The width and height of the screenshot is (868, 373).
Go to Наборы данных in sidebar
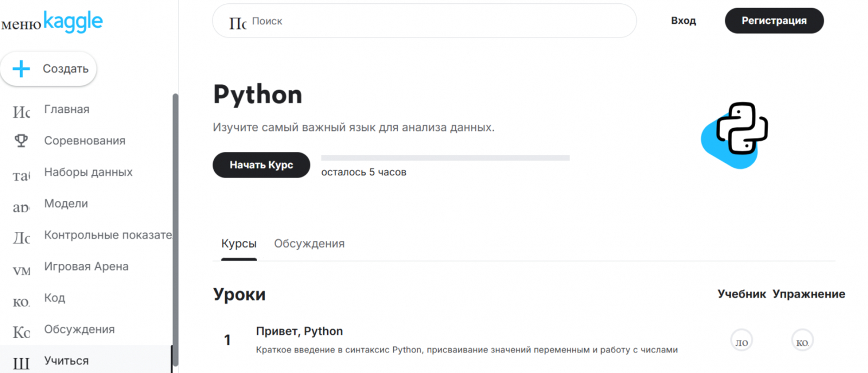point(88,172)
